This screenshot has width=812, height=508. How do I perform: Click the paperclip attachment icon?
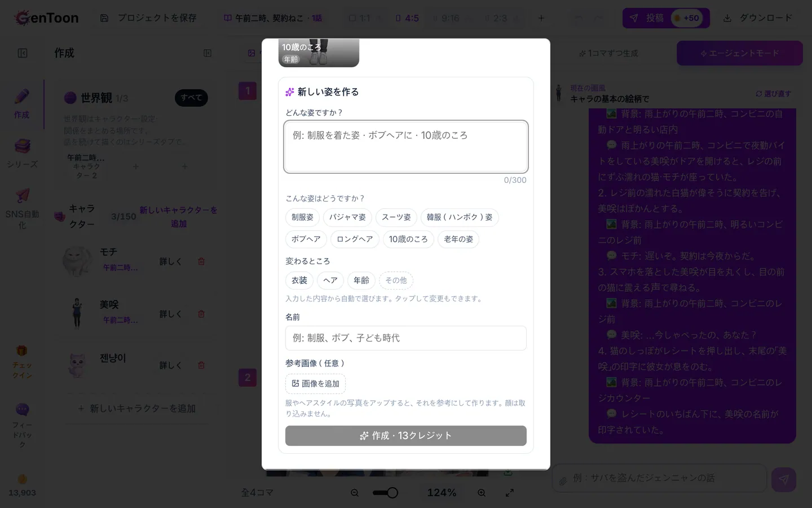click(563, 481)
